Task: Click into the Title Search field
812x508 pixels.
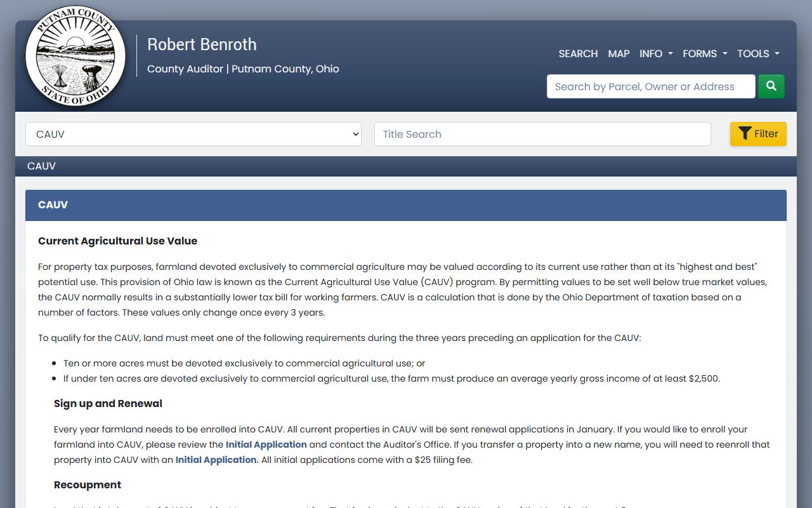Action: click(542, 134)
